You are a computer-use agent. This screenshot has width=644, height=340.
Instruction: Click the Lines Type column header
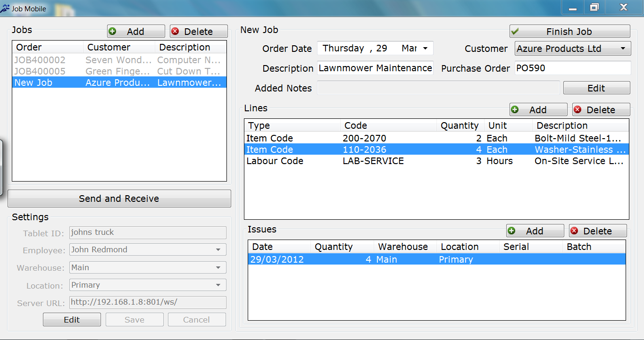tap(293, 125)
